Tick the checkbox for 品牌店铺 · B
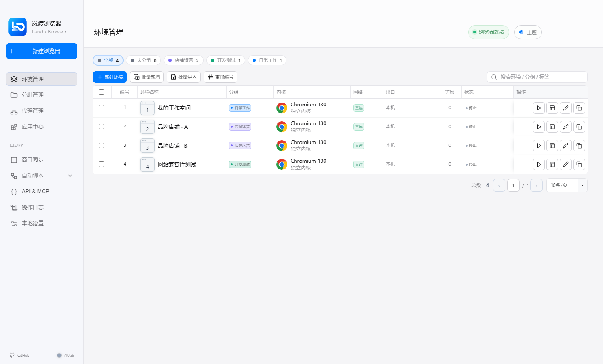The image size is (603, 364). click(x=101, y=146)
